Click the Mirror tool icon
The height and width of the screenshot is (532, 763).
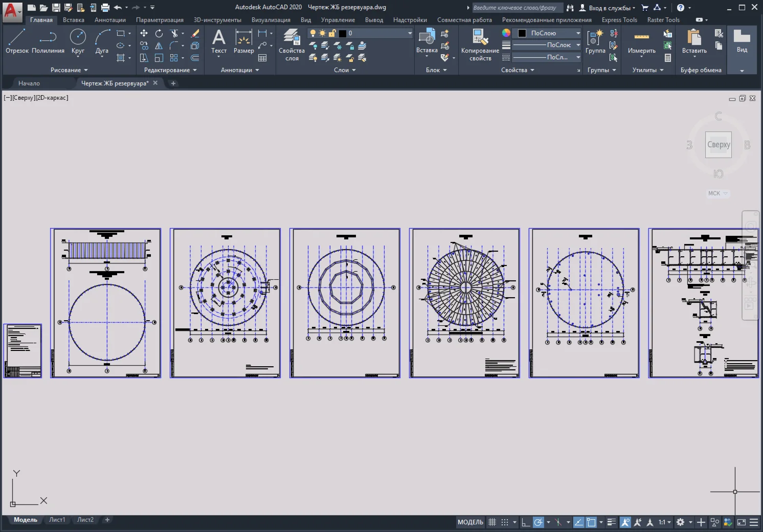159,46
